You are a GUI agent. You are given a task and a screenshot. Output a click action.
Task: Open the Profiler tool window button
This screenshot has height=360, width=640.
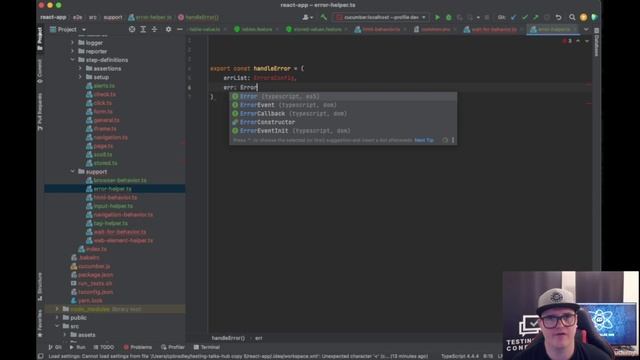point(173,347)
